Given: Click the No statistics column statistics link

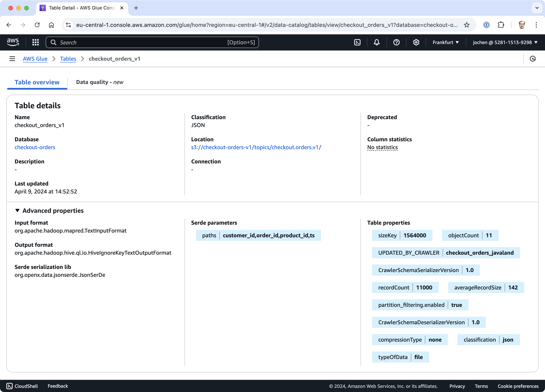Looking at the screenshot, I should pos(382,147).
